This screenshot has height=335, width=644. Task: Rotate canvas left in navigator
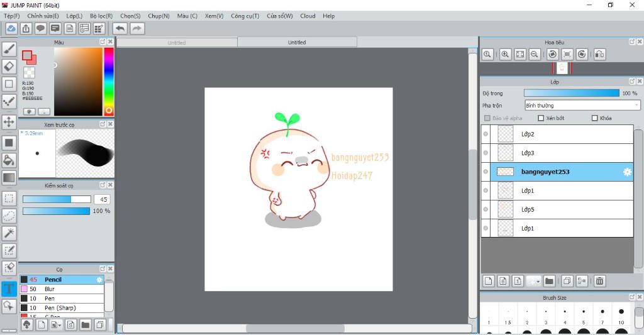pyautogui.click(x=553, y=54)
